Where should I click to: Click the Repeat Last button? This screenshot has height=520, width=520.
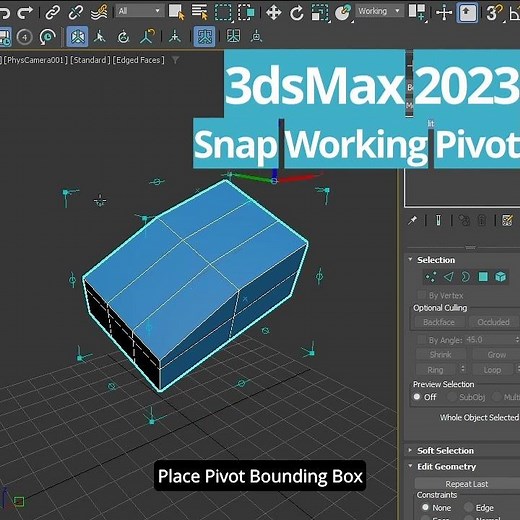[467, 484]
